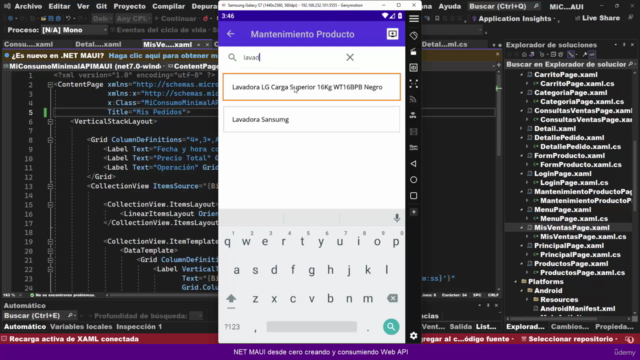Select LoginPage.xaml.cs in Solution Explorer
The width and height of the screenshot is (640, 360).
574,182
